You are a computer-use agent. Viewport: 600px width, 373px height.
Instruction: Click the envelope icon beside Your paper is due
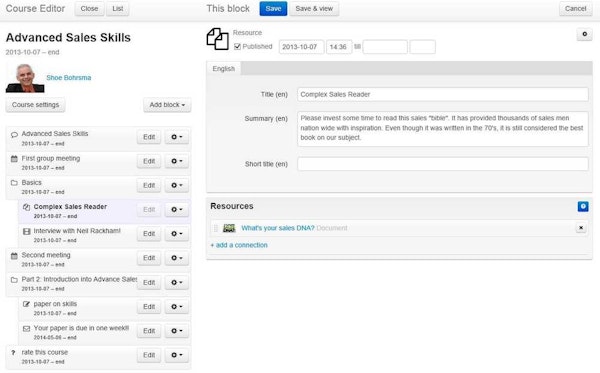pyautogui.click(x=26, y=328)
